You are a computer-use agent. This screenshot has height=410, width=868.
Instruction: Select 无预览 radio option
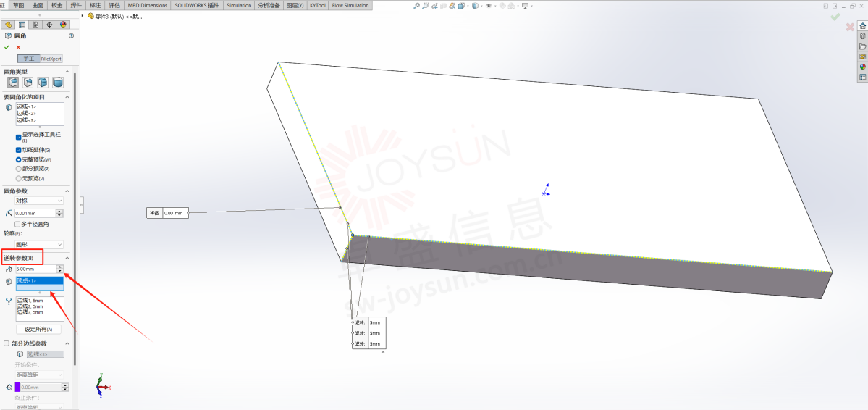(x=18, y=178)
